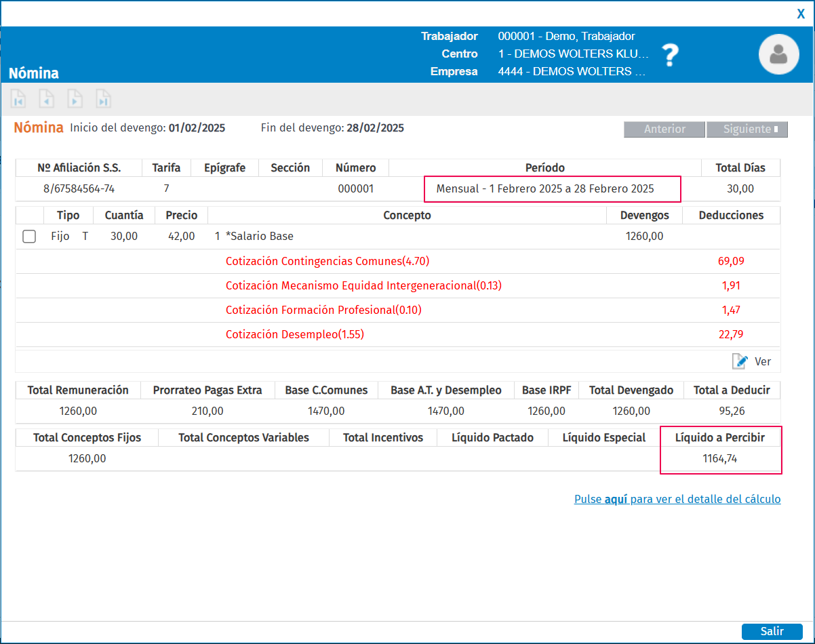Screen dimensions: 815x644
Task: Open the calculation detail link
Action: pyautogui.click(x=677, y=499)
